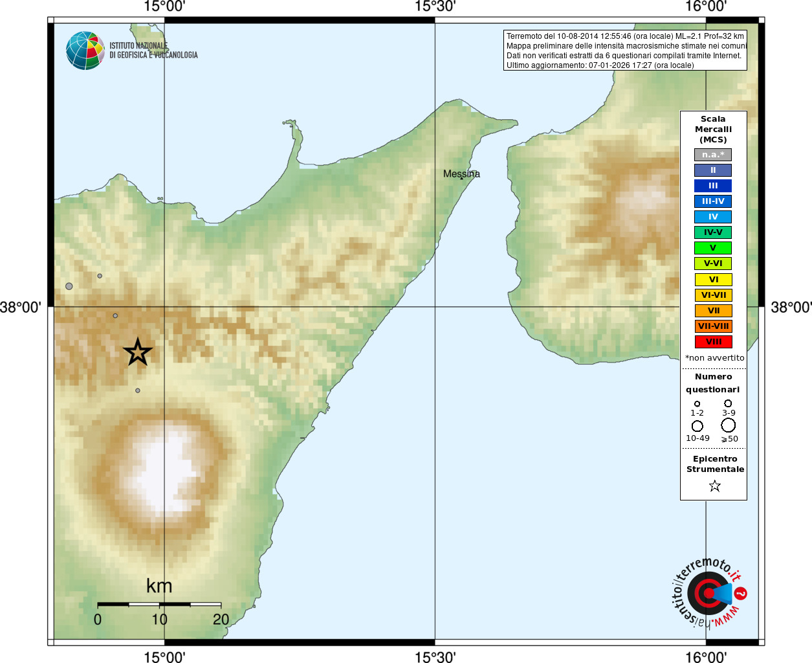Image resolution: width=812 pixels, height=663 pixels.
Task: Click the INGV globe logo
Action: coord(85,51)
